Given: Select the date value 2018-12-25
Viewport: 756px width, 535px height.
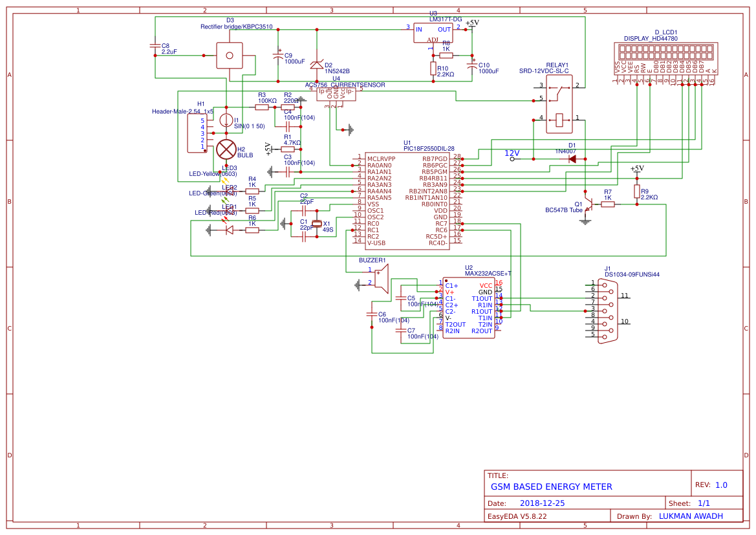Looking at the screenshot, I should tap(542, 503).
